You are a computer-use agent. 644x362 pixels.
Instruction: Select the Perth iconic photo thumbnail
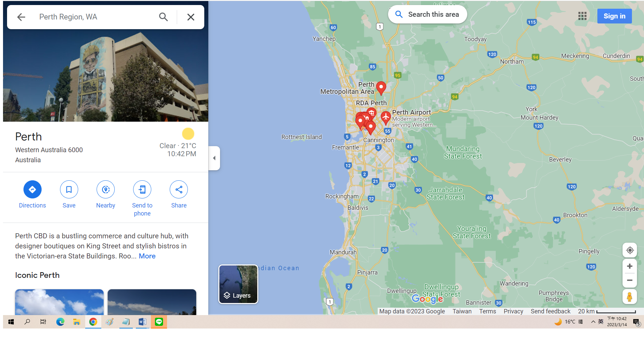(x=59, y=301)
